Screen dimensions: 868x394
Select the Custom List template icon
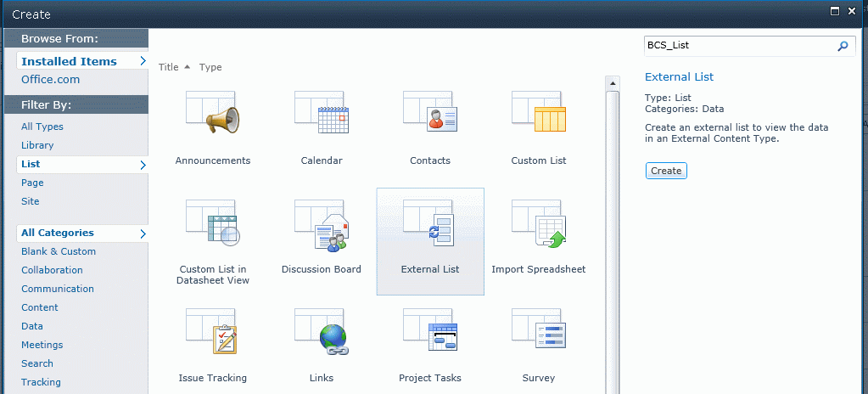pos(539,112)
